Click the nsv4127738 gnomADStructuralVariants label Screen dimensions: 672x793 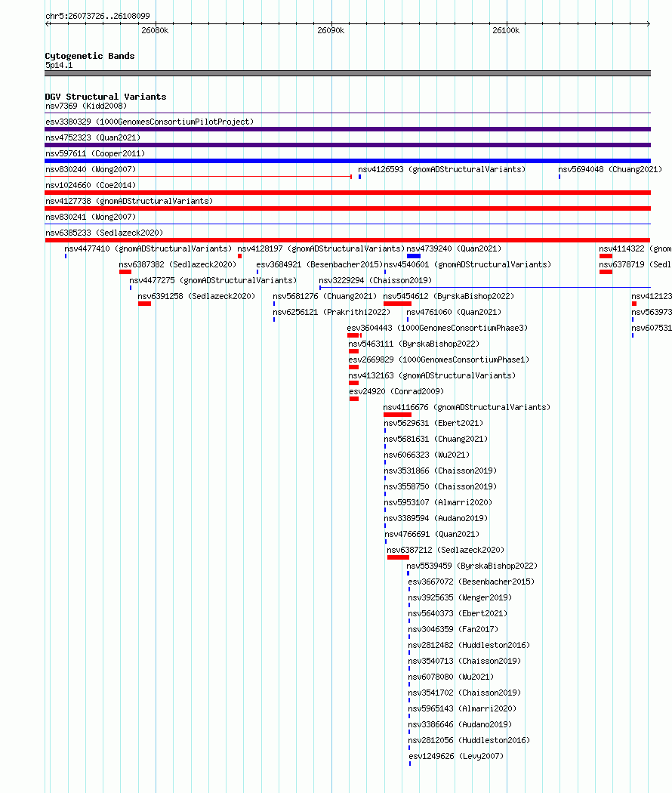(129, 202)
